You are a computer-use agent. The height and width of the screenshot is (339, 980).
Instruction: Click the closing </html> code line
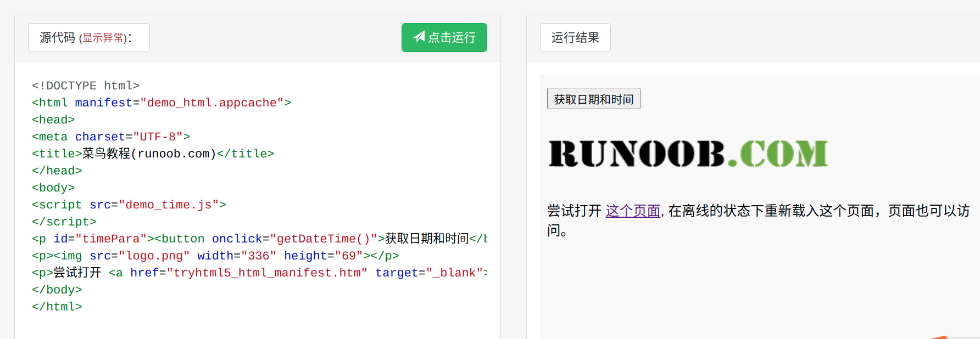click(57, 307)
